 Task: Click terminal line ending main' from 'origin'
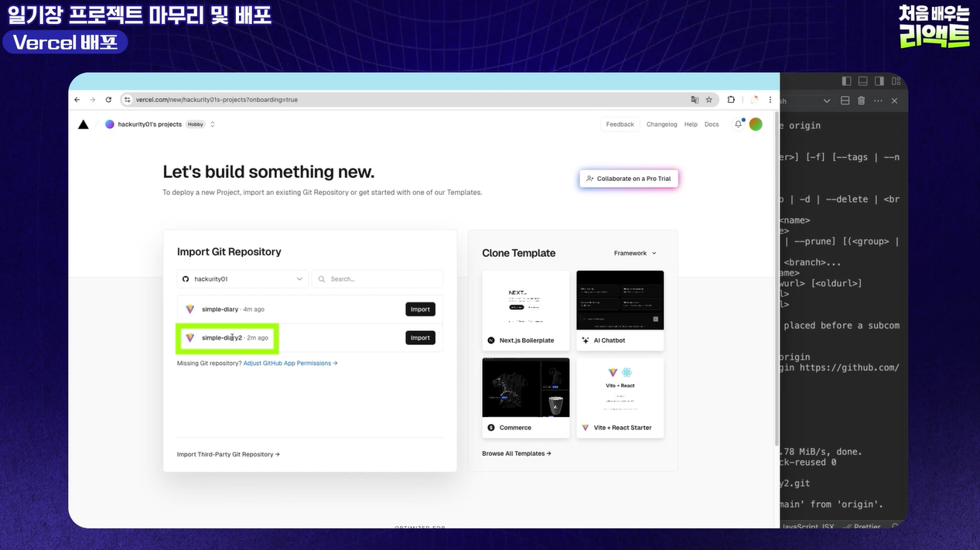pos(831,504)
